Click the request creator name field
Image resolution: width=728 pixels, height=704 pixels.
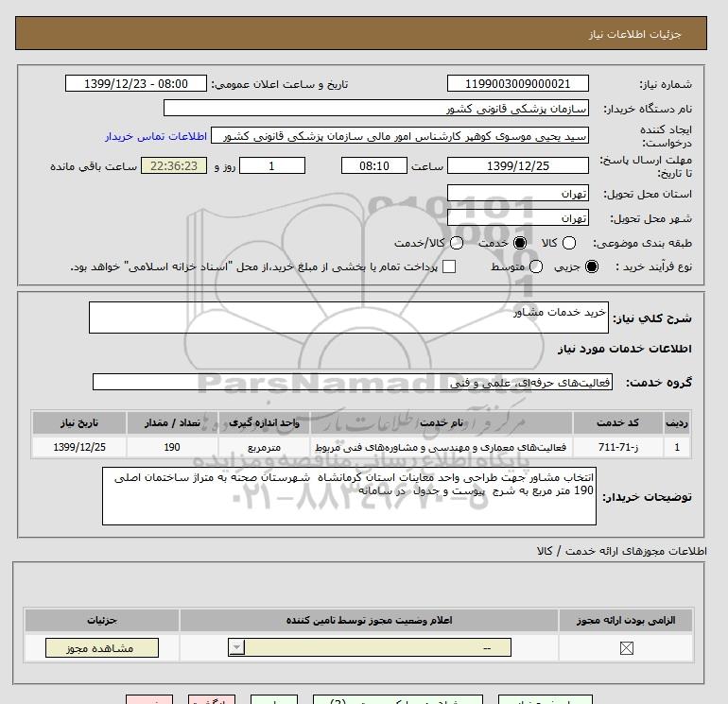coord(400,135)
